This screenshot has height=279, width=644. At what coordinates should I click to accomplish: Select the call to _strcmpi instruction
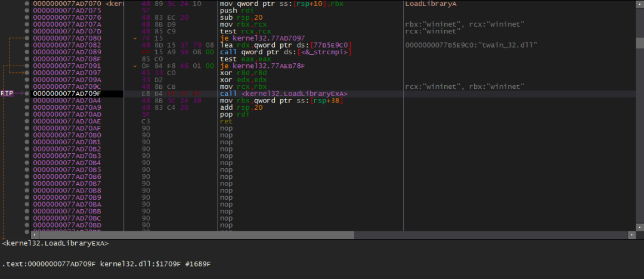pyautogui.click(x=286, y=52)
